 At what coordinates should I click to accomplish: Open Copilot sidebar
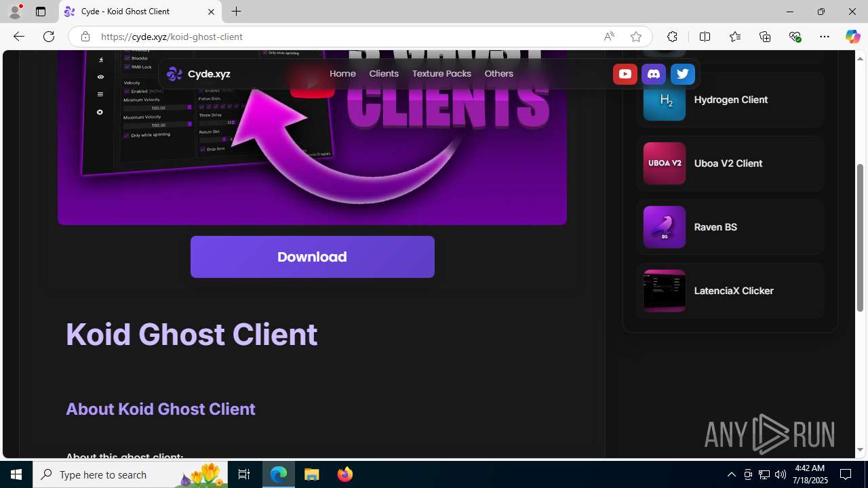(x=852, y=37)
